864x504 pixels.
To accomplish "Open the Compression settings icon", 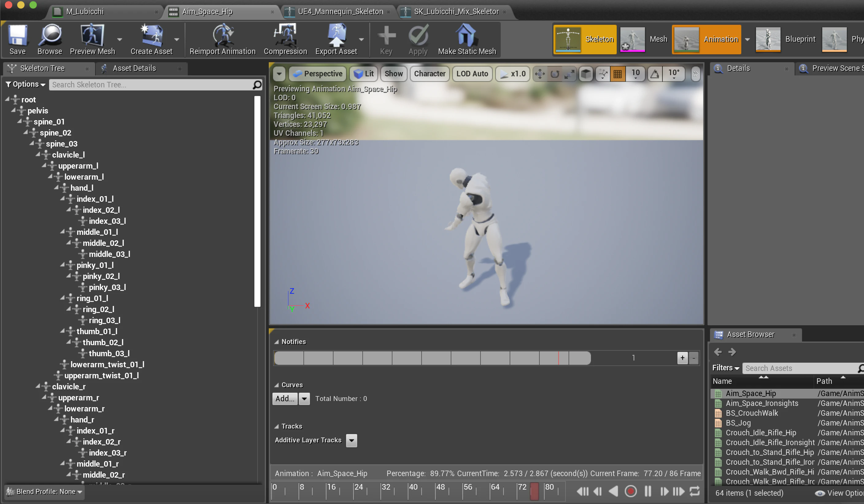I will pyautogui.click(x=285, y=35).
